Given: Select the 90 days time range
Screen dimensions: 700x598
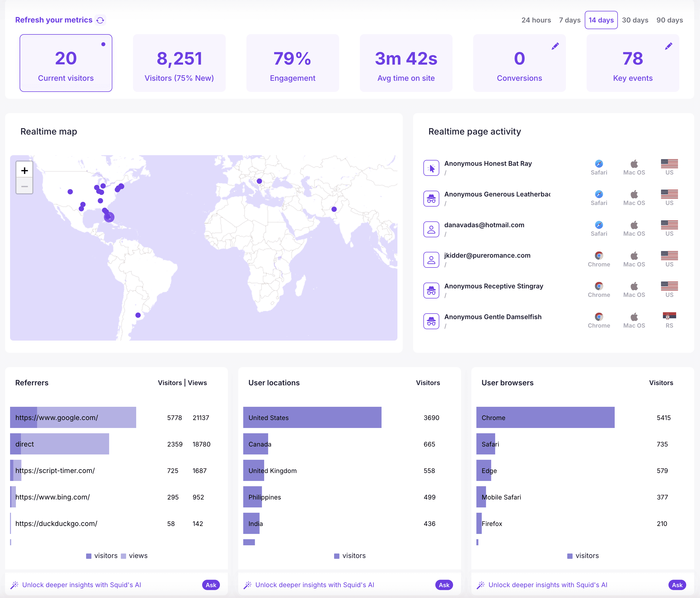Looking at the screenshot, I should point(669,20).
